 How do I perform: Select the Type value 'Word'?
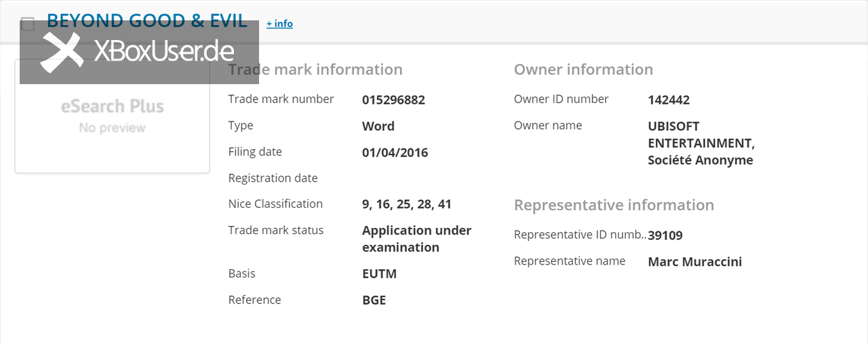(x=378, y=126)
